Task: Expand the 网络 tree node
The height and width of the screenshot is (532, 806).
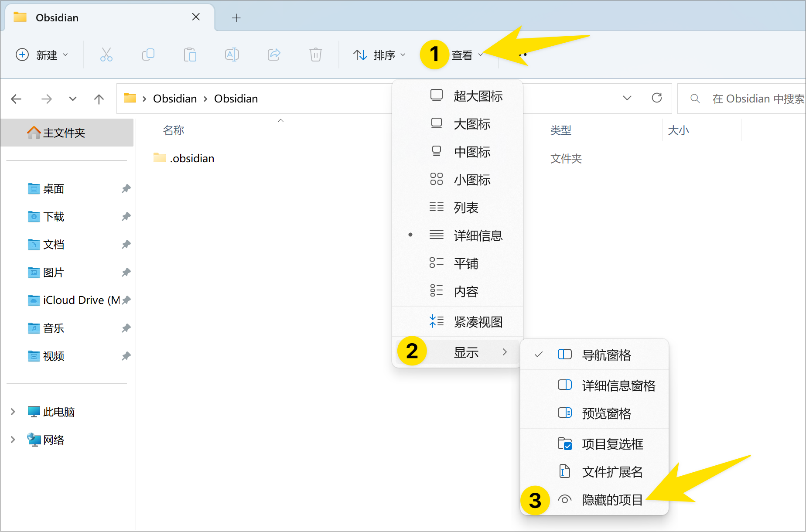Action: click(13, 440)
